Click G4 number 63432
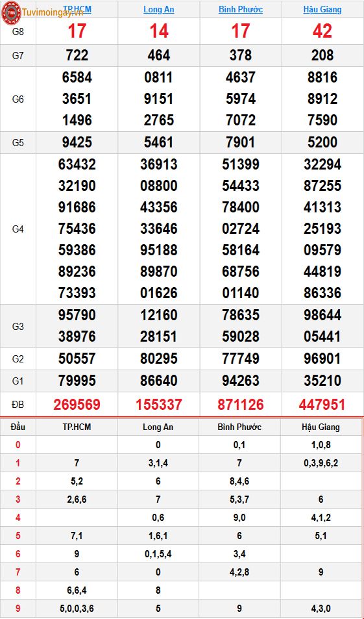 77,164
